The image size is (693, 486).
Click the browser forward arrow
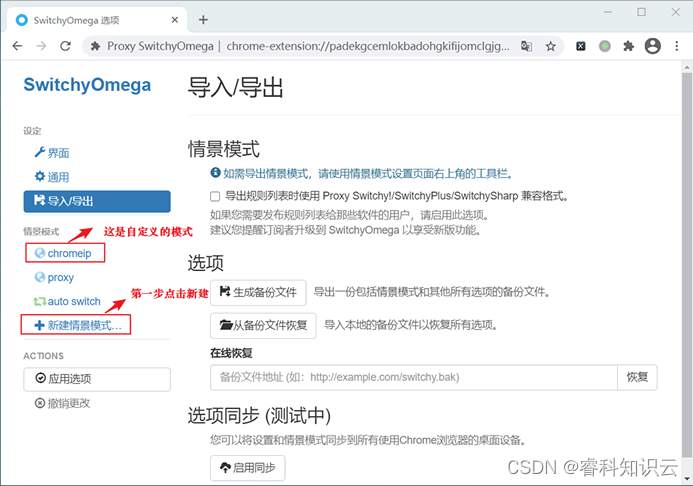click(41, 46)
